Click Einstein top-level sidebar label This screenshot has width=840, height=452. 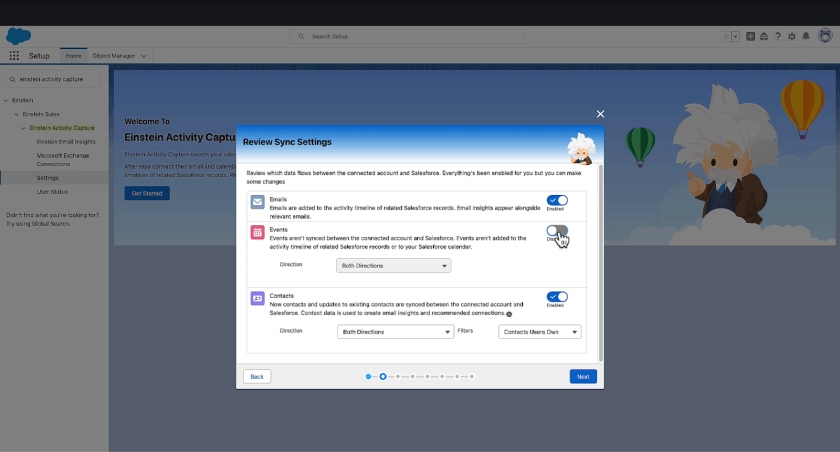[x=22, y=100]
